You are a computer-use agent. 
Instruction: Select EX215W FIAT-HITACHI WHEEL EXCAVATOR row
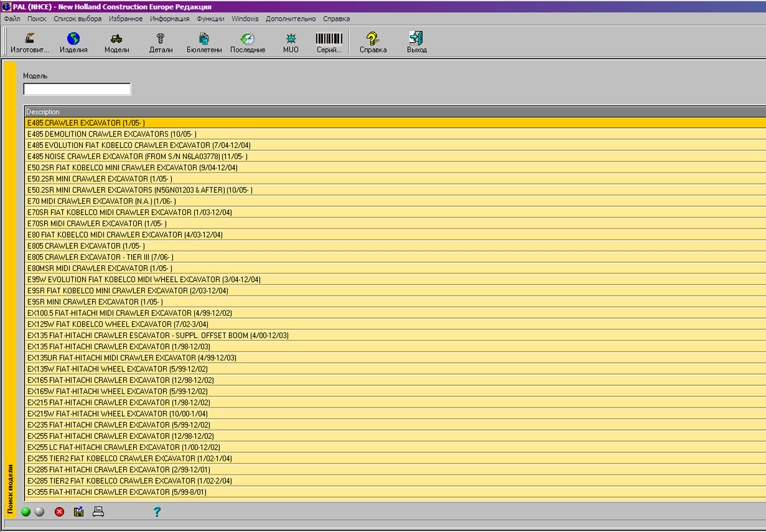pos(117,414)
